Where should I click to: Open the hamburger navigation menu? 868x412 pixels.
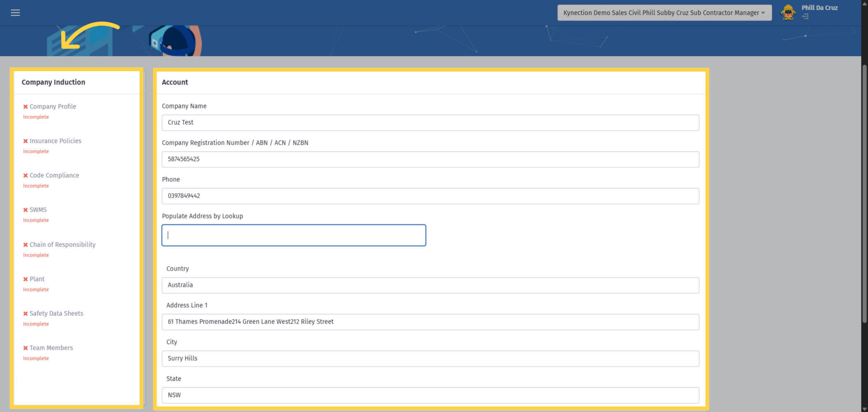[15, 13]
